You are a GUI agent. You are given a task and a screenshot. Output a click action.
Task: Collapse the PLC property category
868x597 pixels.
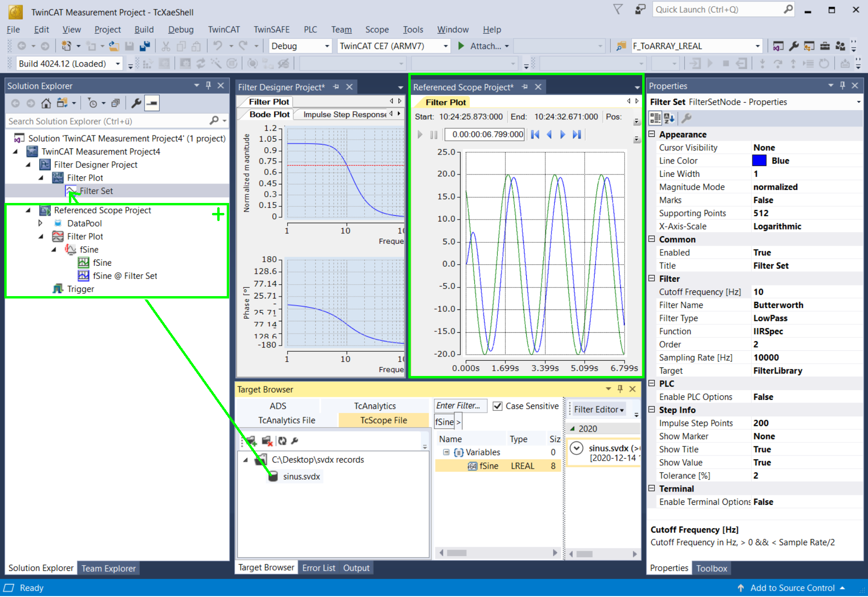652,383
